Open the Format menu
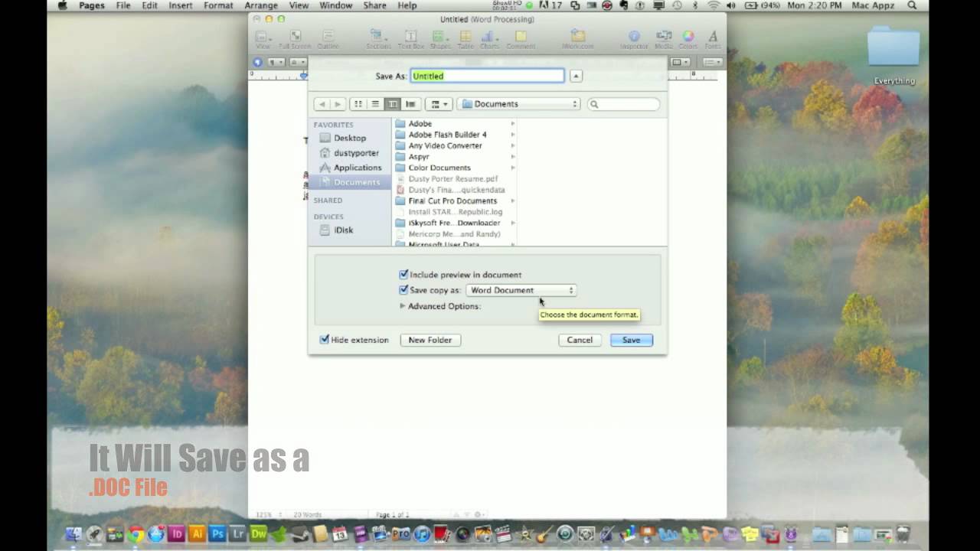980x551 pixels. coord(218,5)
